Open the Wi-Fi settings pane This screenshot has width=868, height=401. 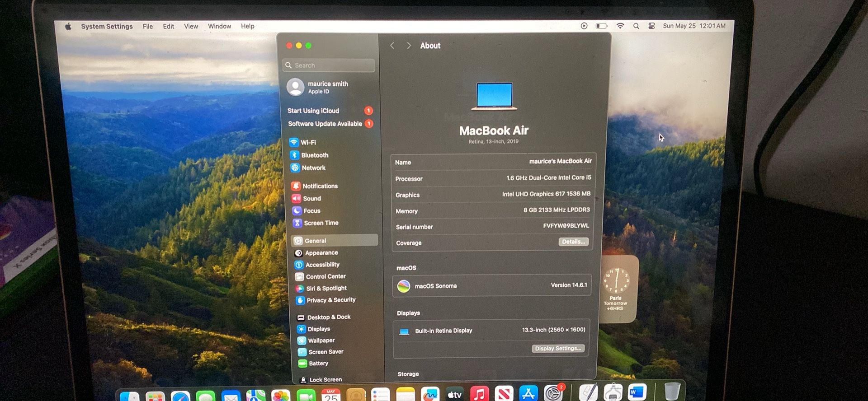click(x=303, y=142)
